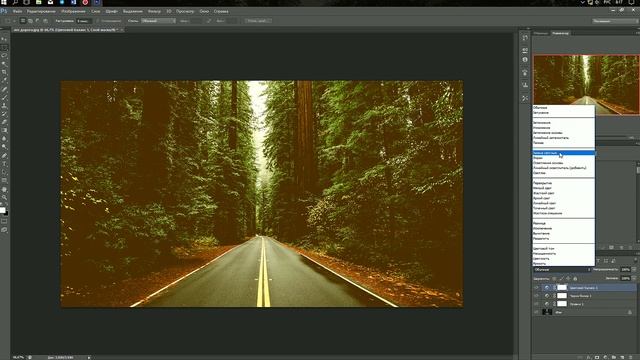
Task: Choose 'Мягкий свет' blend mode
Action: coord(563,188)
